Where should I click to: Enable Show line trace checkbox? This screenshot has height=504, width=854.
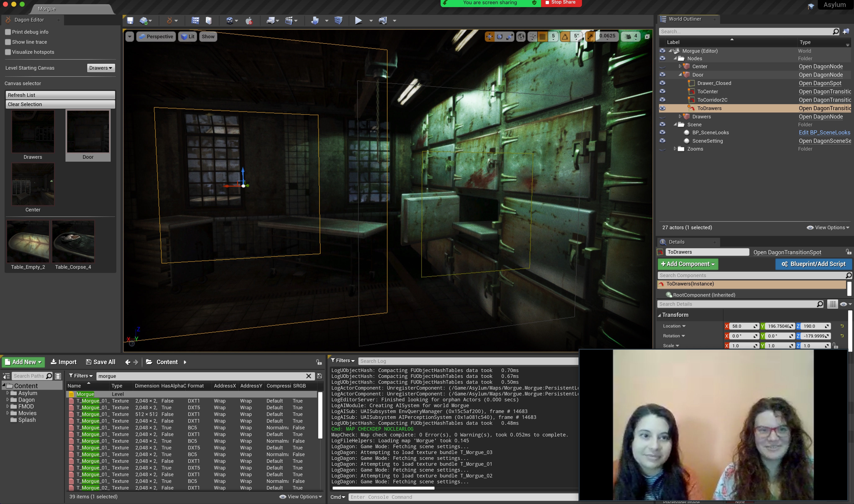click(8, 42)
